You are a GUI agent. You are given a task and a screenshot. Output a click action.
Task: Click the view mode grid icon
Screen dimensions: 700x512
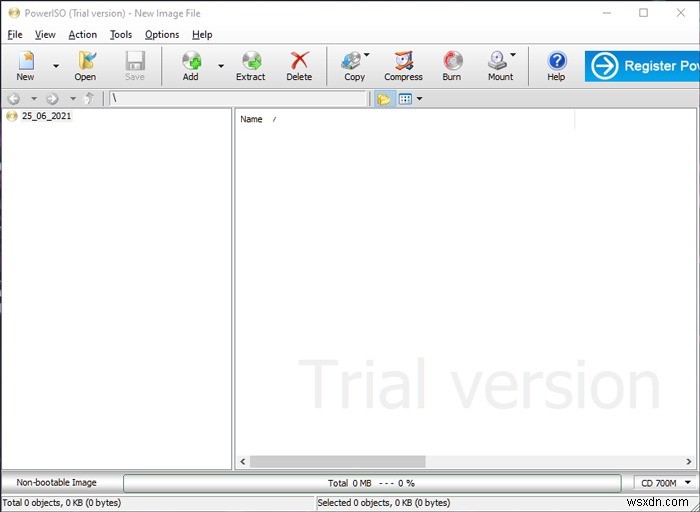(405, 99)
